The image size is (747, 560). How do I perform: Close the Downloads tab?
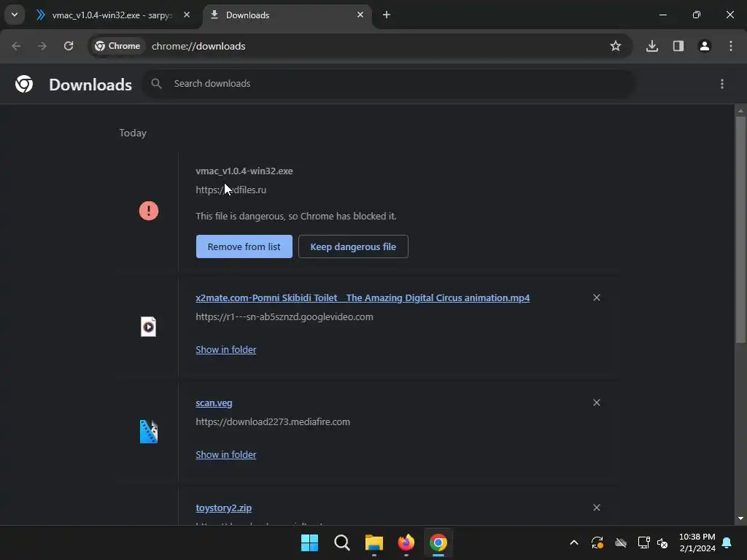point(360,15)
